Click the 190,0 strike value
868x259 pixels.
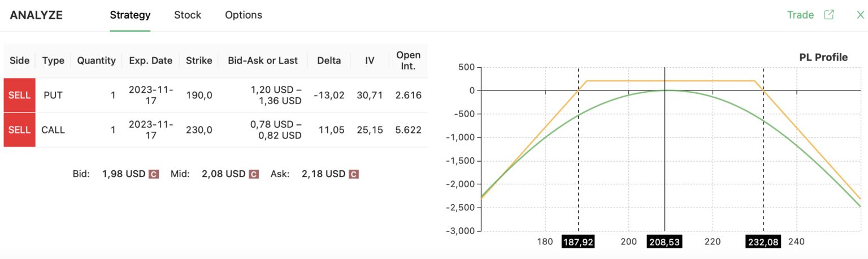pos(199,96)
